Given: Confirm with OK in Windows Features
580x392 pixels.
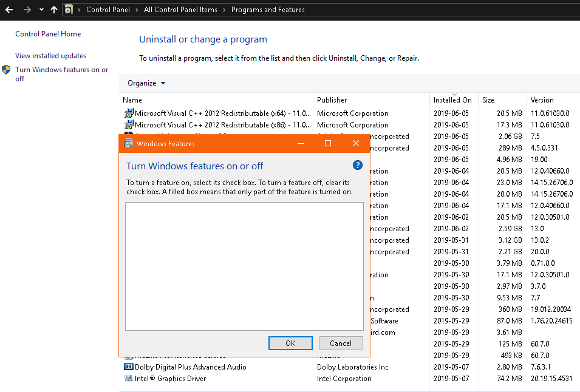Looking at the screenshot, I should click(x=290, y=343).
